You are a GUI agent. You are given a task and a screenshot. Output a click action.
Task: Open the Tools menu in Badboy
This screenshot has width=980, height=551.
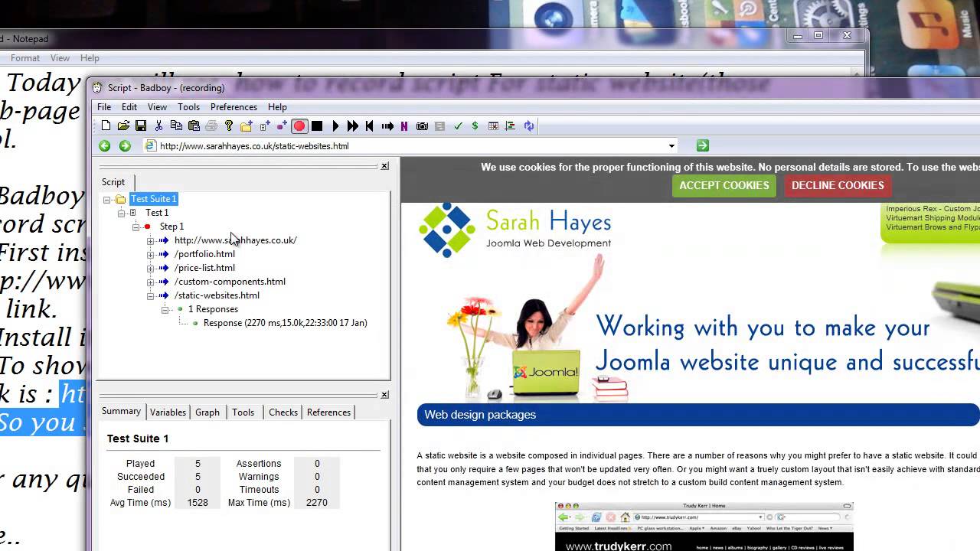(x=188, y=107)
